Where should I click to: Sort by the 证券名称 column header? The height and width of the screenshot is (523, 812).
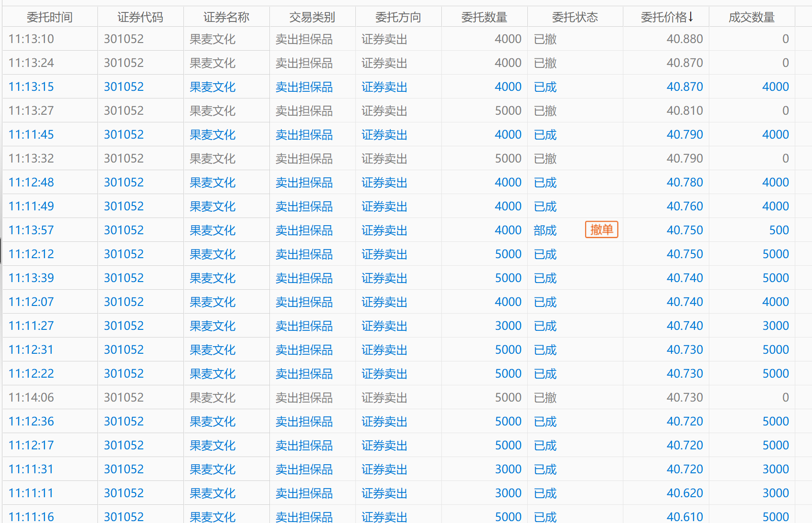click(226, 17)
